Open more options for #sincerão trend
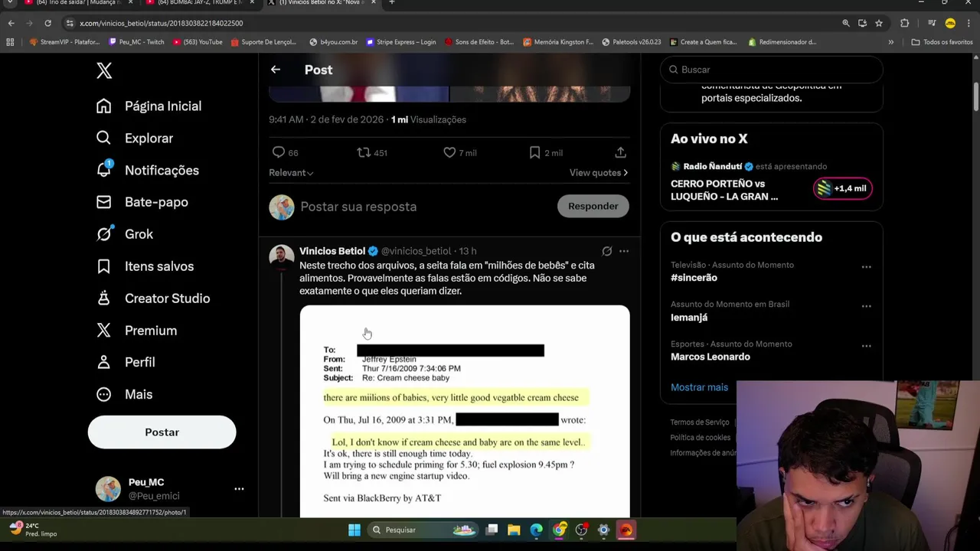980x551 pixels. 866,267
